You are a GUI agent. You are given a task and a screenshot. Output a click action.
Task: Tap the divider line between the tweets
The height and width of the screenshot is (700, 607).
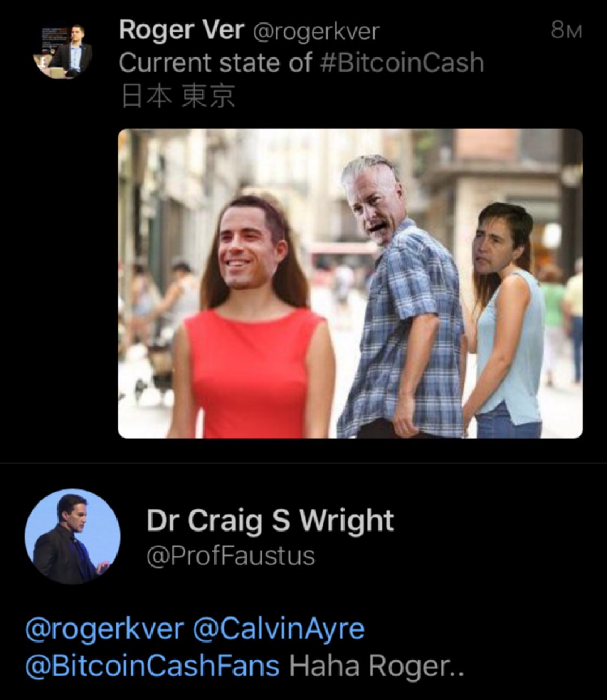(303, 463)
